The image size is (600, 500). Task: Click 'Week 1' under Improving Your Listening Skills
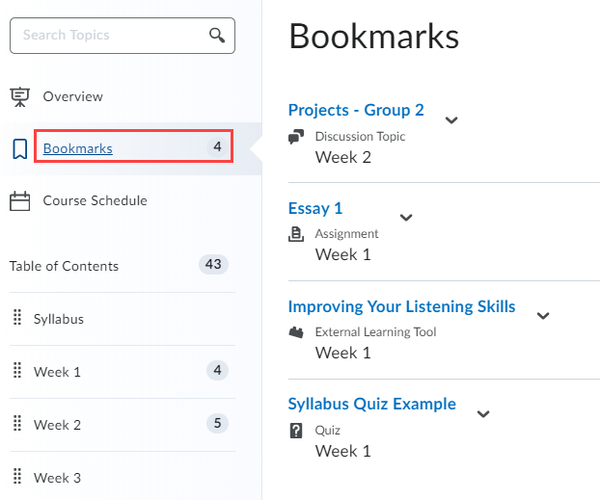tap(343, 353)
